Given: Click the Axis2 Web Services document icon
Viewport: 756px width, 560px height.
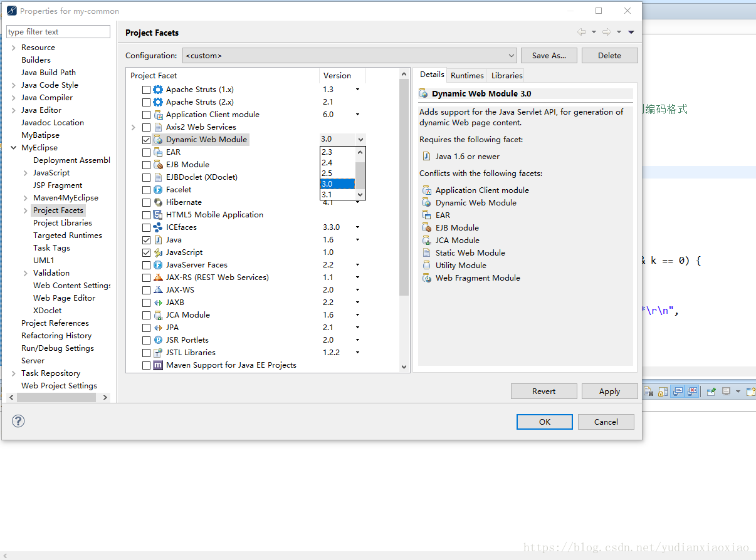Looking at the screenshot, I should click(x=158, y=127).
